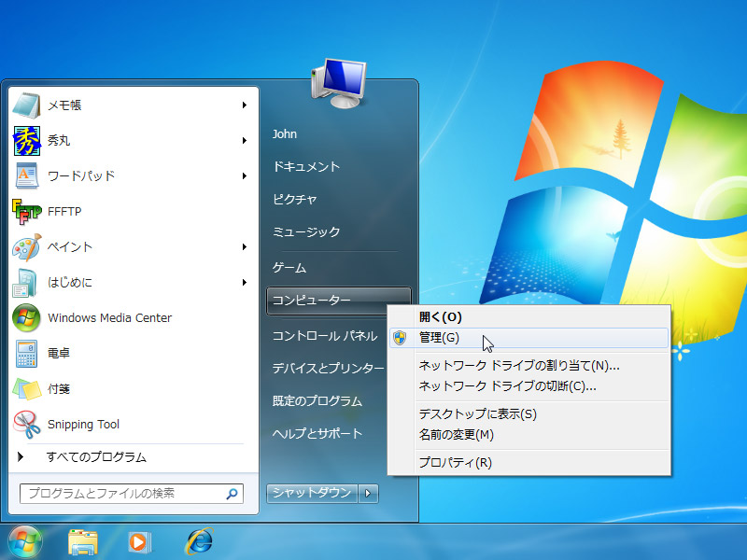Expand 秀丸 jump list arrow
Screen dimensions: 747x560
click(245, 141)
